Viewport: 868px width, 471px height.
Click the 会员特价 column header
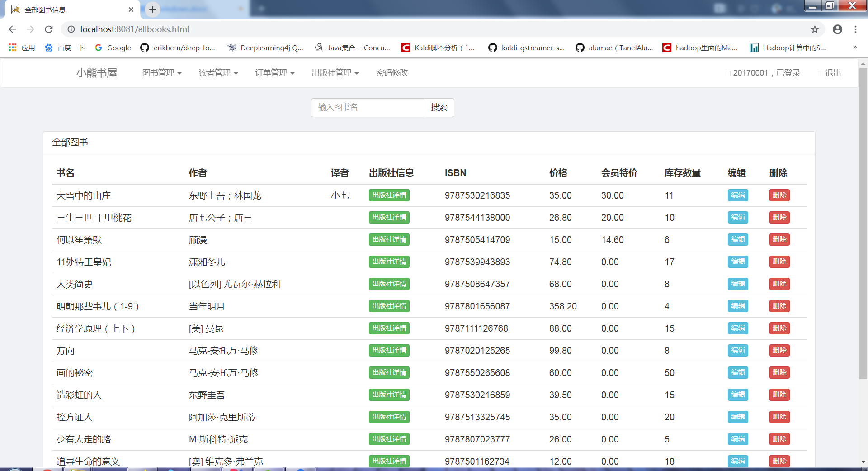(619, 173)
